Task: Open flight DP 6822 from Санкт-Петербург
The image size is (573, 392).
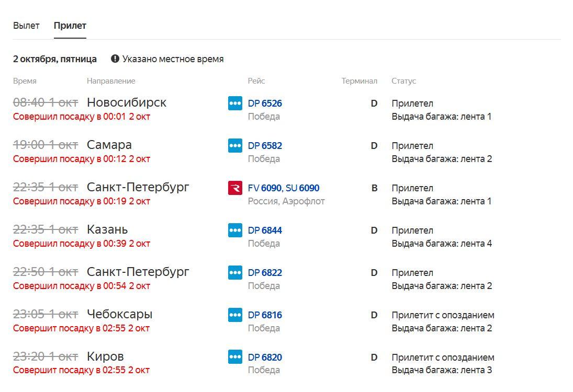Action: [265, 273]
